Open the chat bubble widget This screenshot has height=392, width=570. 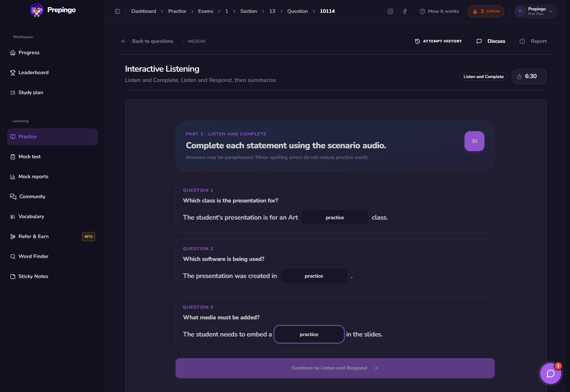pos(551,373)
